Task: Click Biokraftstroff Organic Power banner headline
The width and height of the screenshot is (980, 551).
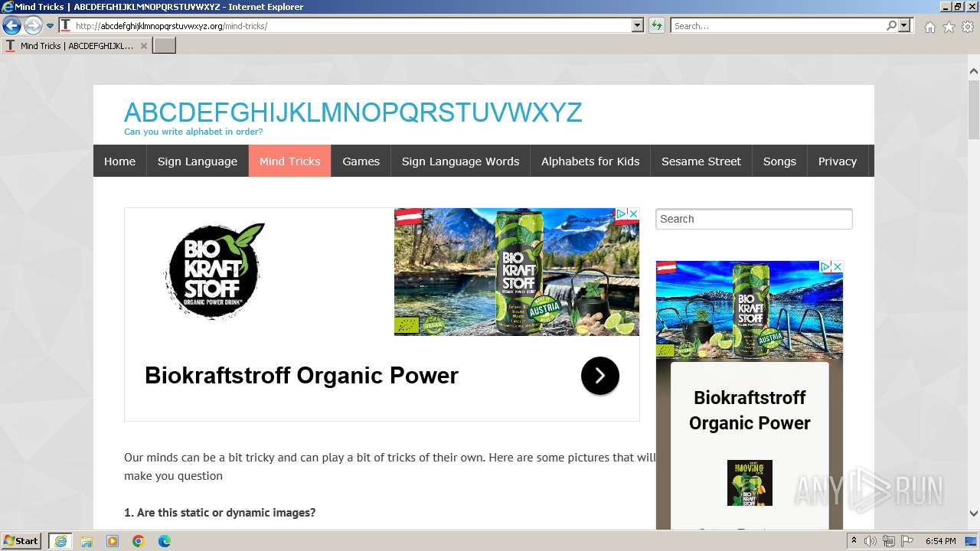Action: (x=302, y=376)
